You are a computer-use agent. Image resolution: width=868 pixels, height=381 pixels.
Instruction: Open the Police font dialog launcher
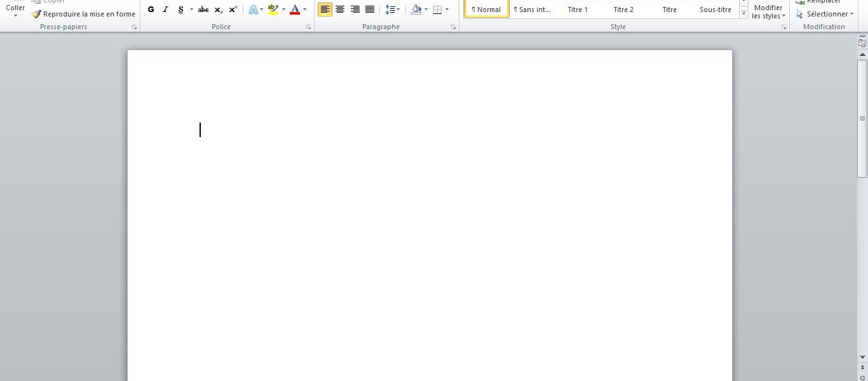(x=308, y=27)
